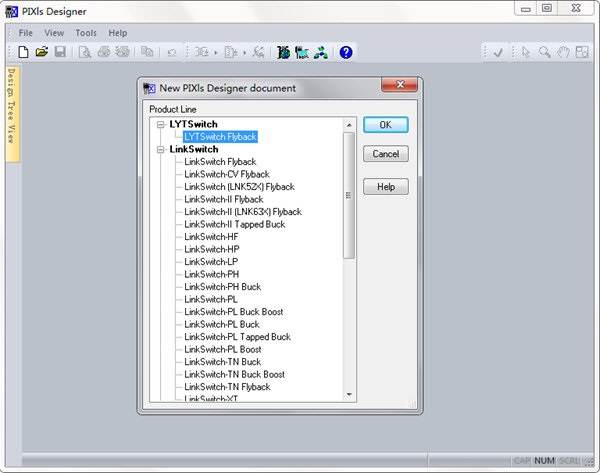Click the Print All icon
Screen dimensions: 600x473
coord(122,52)
